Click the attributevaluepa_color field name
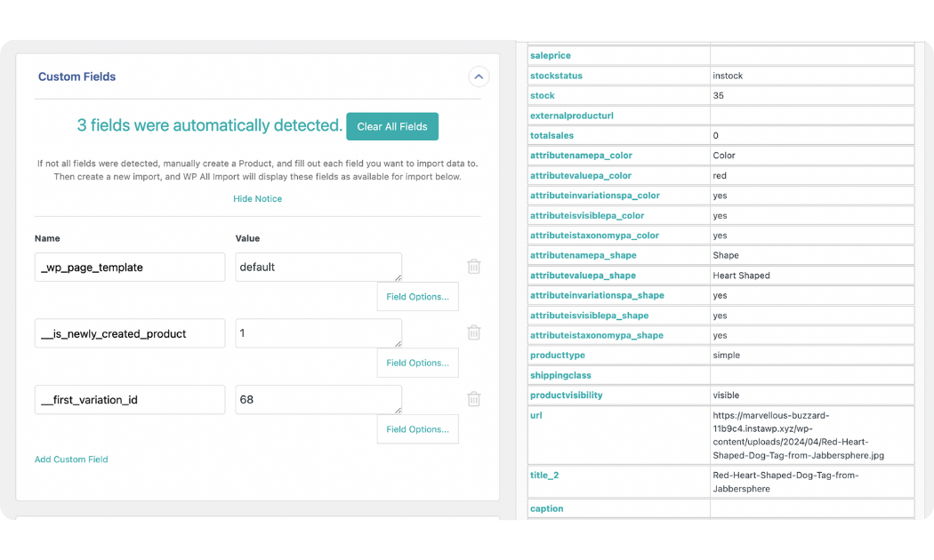Image resolution: width=934 pixels, height=560 pixels. pyautogui.click(x=580, y=176)
